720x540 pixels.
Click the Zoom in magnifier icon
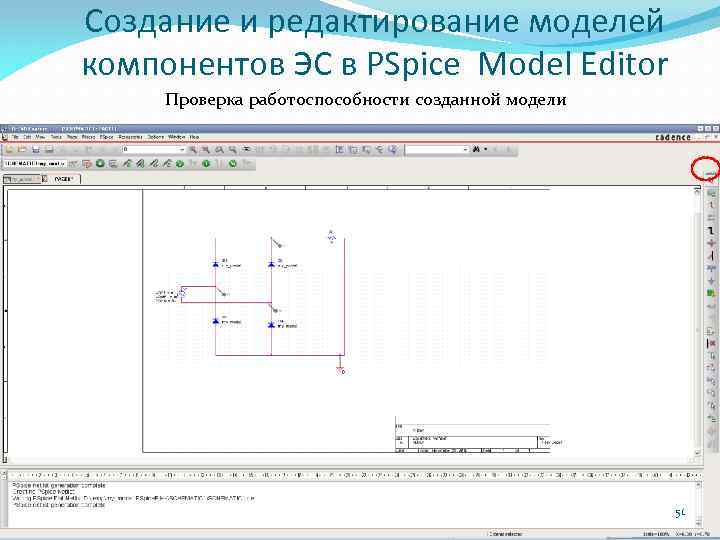coord(193,149)
